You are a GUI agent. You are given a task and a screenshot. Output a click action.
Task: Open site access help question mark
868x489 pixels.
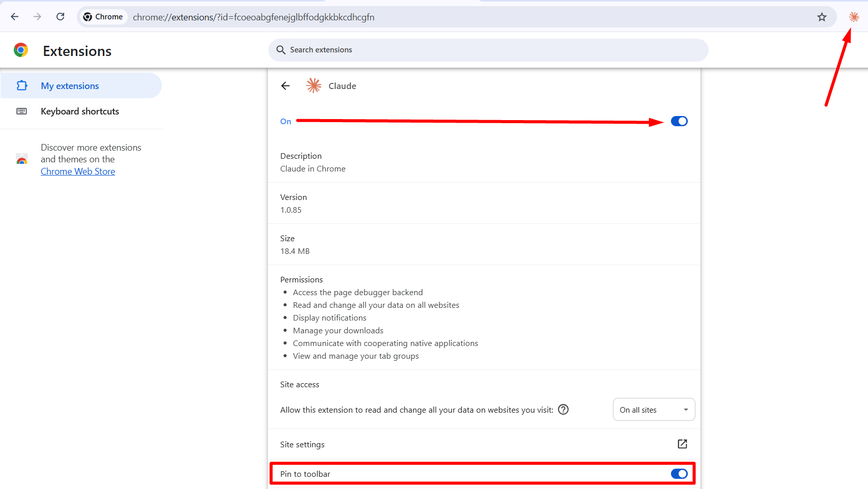pos(563,410)
